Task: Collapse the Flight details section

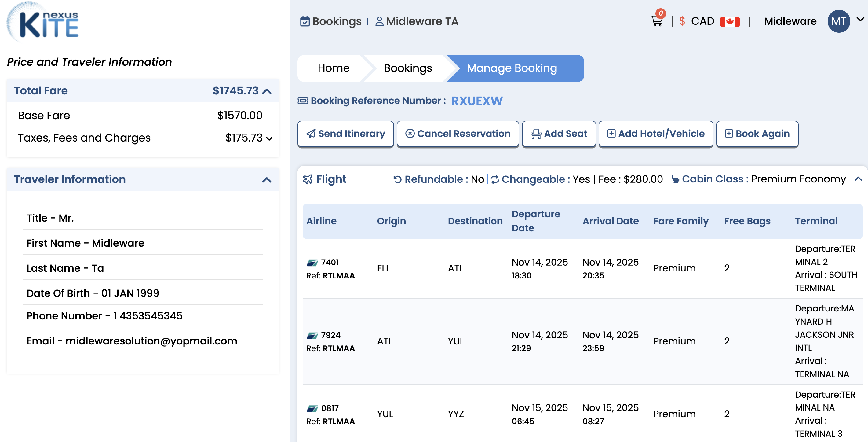Action: (x=858, y=179)
